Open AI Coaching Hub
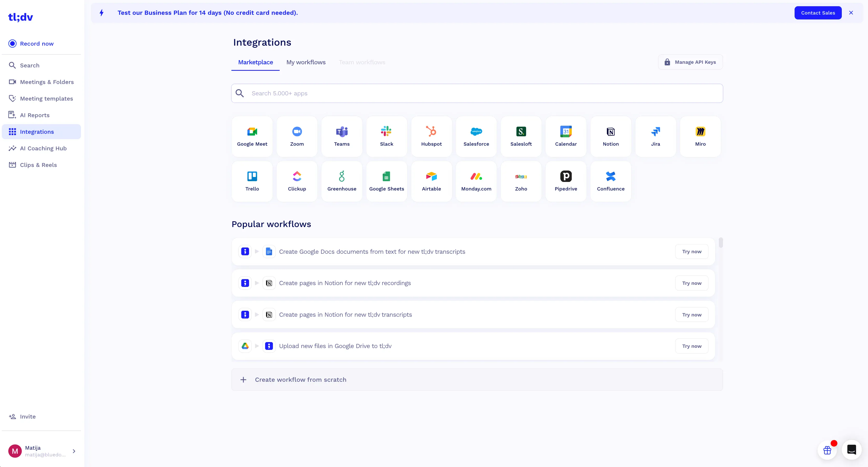 [x=41, y=148]
